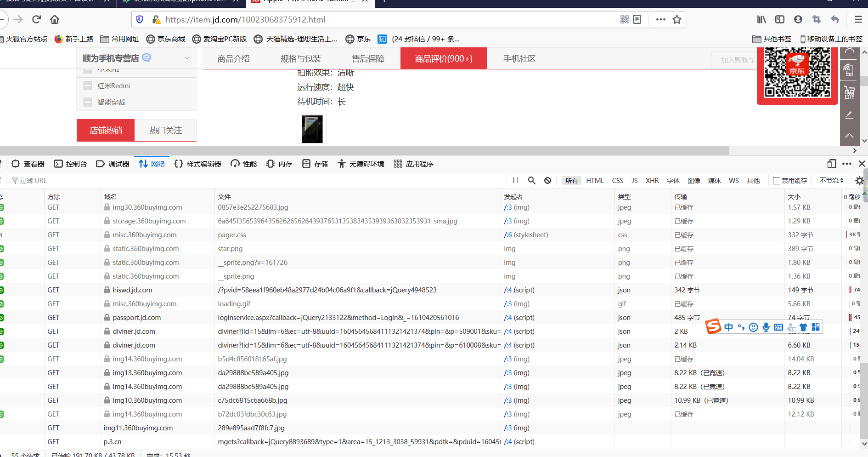This screenshot has height=457, width=868.
Task: Select the 所有 request filter
Action: (572, 181)
